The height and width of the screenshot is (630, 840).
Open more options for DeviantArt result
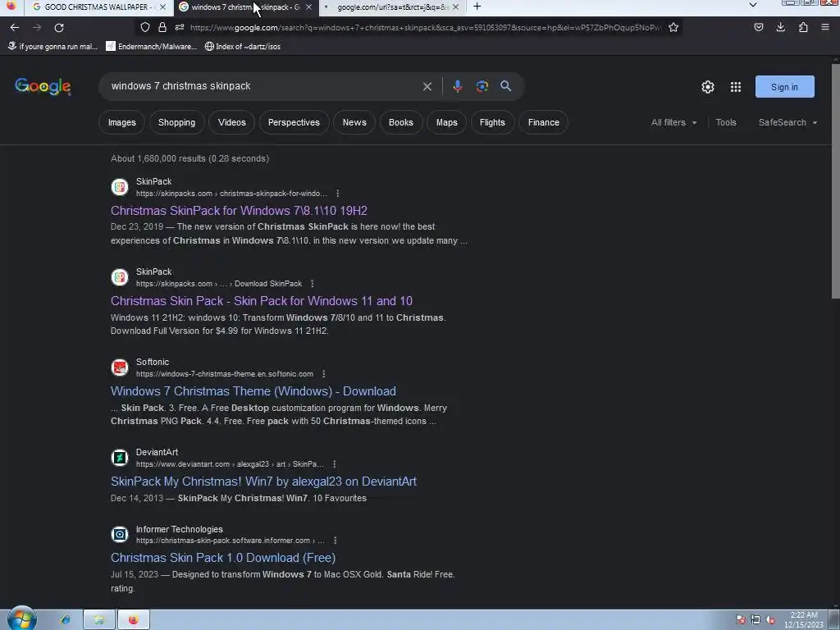335,464
